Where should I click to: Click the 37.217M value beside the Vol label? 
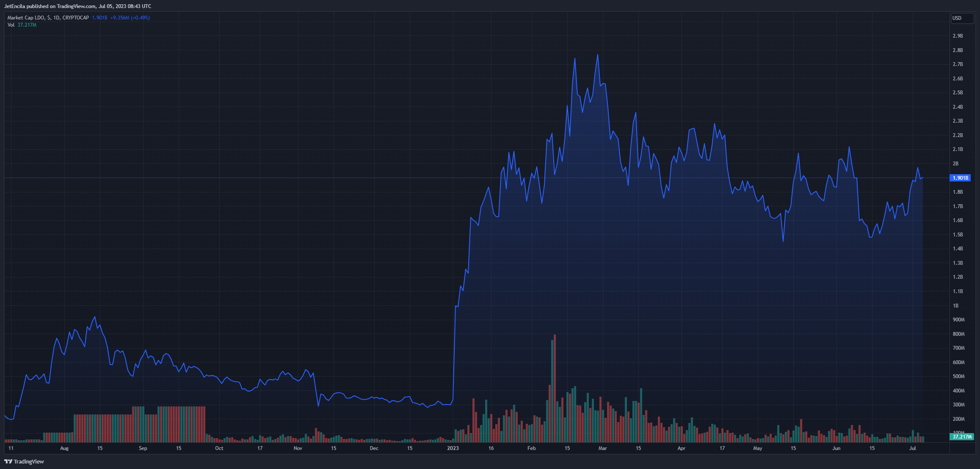[x=27, y=25]
